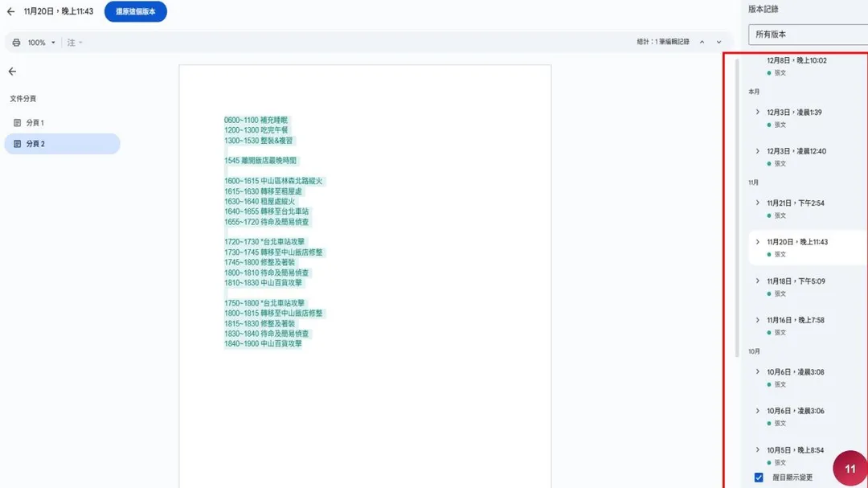The height and width of the screenshot is (488, 868).
Task: Click the line 1200~1300 吃完午餐
Action: point(256,130)
